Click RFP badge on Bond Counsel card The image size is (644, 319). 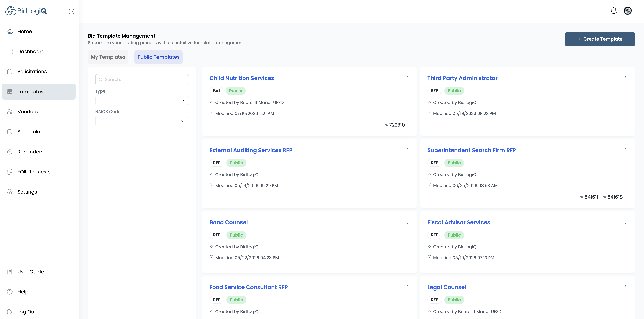tap(216, 235)
